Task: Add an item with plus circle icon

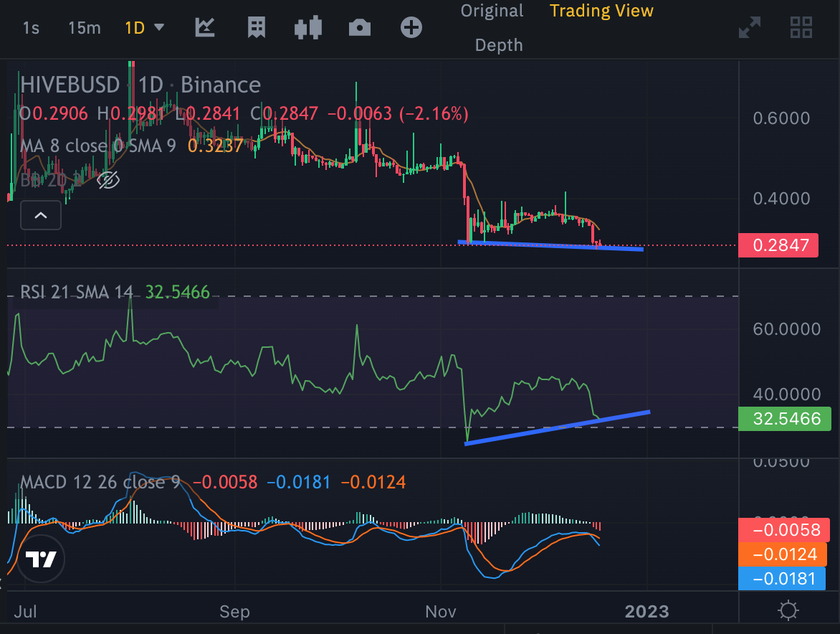Action: pos(411,27)
